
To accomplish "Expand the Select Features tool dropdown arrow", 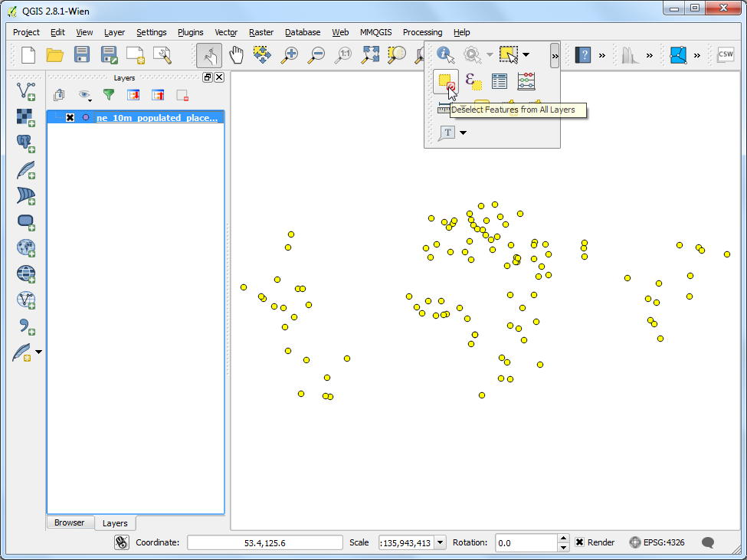I will (x=526, y=54).
